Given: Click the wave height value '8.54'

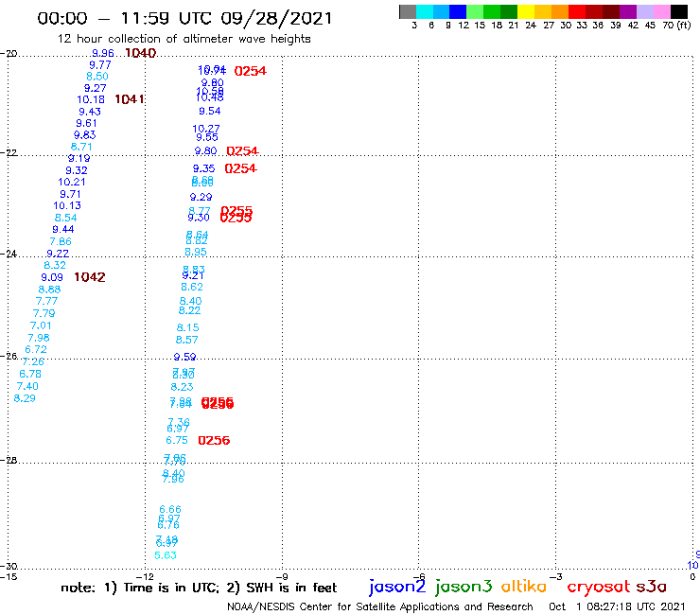Looking at the screenshot, I should coord(65,218).
